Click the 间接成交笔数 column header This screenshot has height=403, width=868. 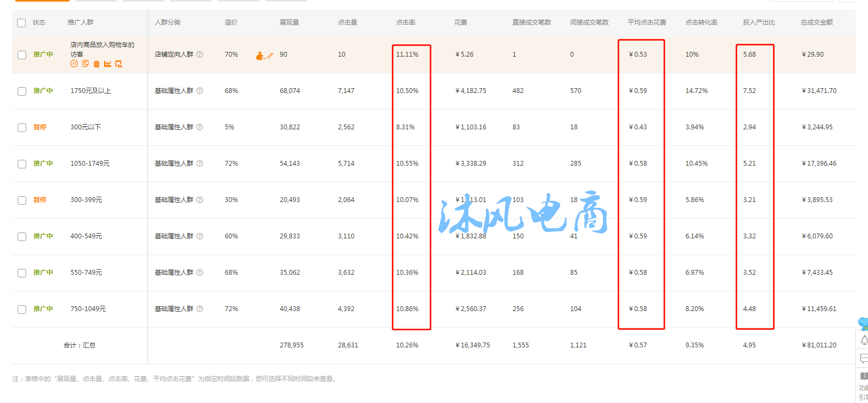click(589, 22)
